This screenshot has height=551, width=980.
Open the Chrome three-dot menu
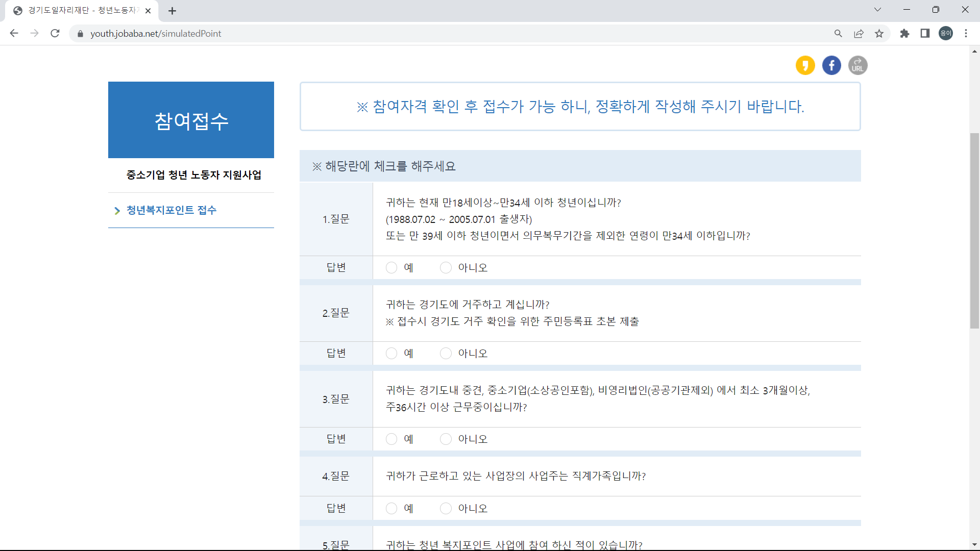pos(966,33)
